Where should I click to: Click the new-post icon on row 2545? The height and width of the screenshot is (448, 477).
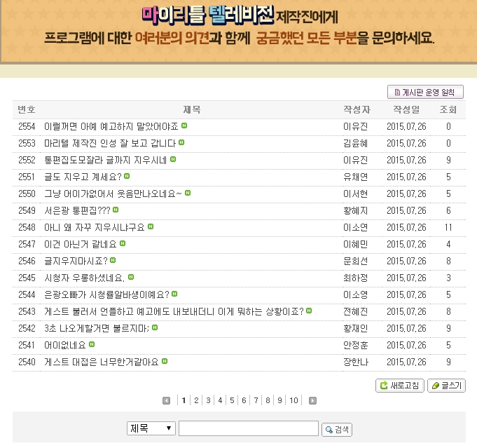(x=131, y=277)
